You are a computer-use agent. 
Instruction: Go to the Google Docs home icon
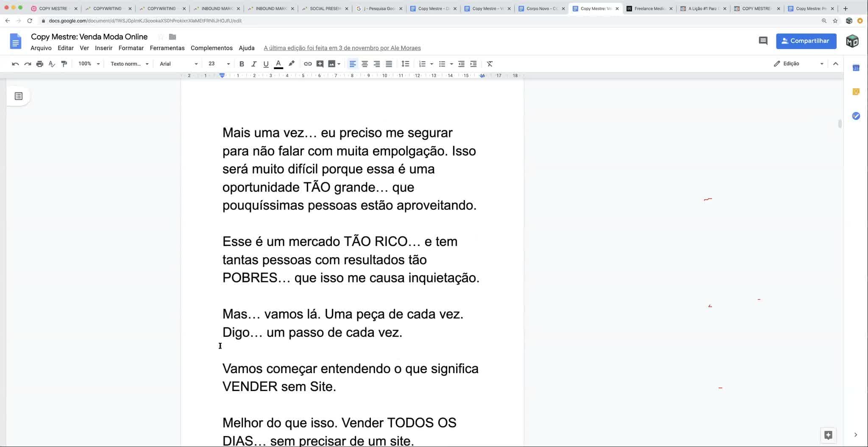pos(15,41)
